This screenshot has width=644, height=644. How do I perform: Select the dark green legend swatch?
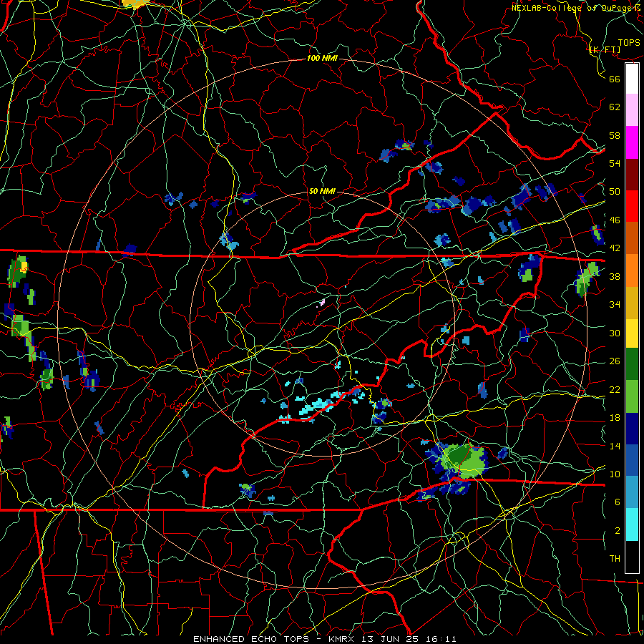coord(632,364)
